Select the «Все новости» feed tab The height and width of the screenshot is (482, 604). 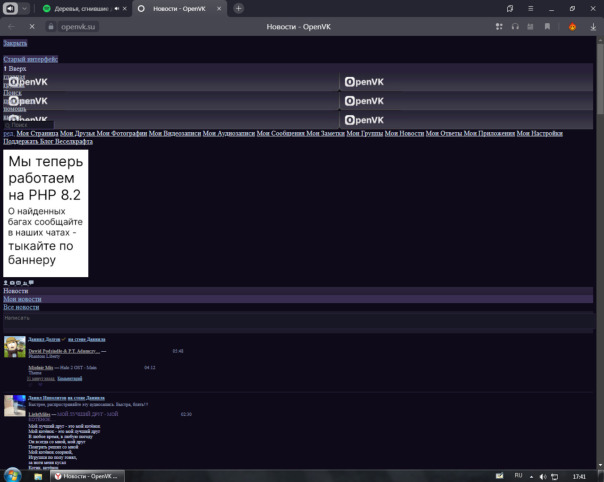tap(21, 307)
